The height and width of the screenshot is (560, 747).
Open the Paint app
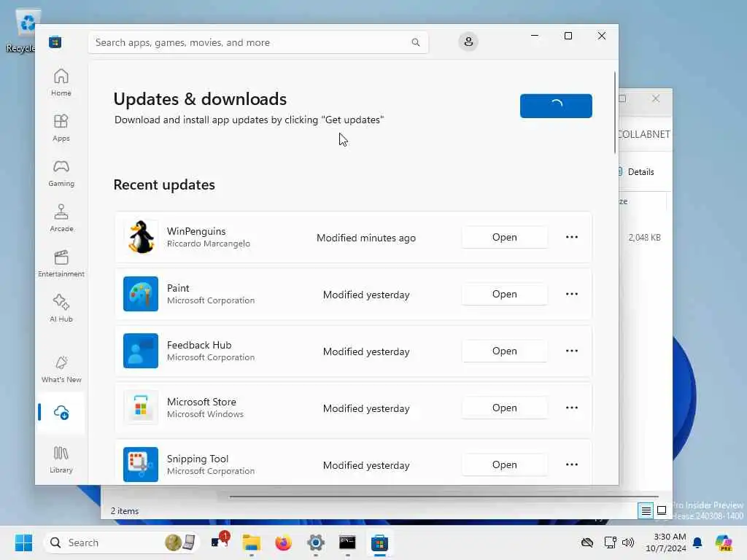(x=505, y=294)
